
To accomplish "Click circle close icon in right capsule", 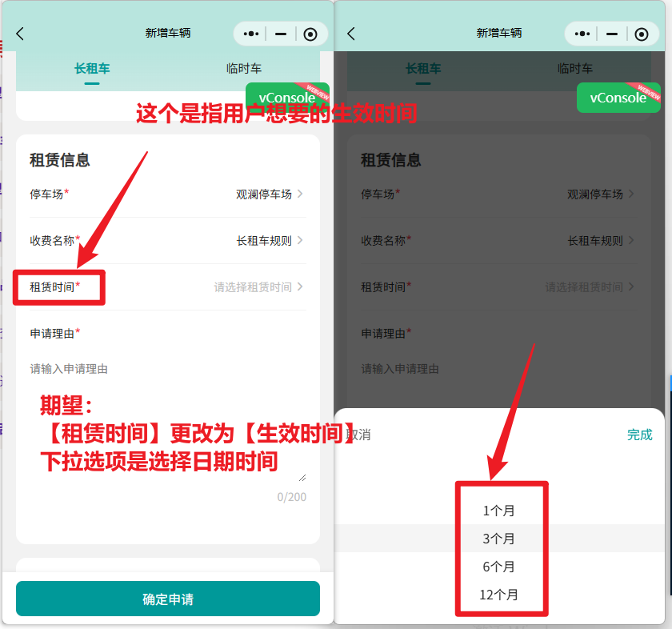I will pos(642,34).
